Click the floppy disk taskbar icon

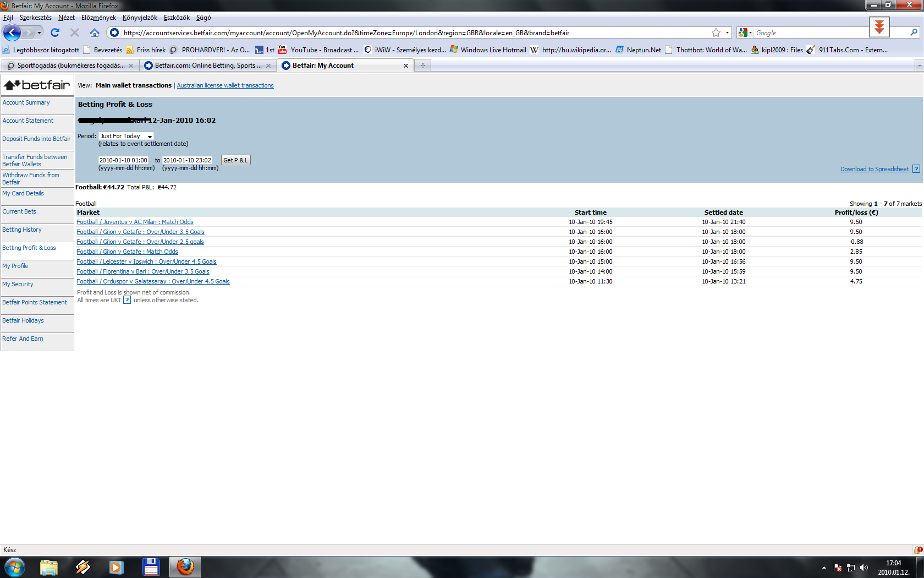click(x=151, y=567)
